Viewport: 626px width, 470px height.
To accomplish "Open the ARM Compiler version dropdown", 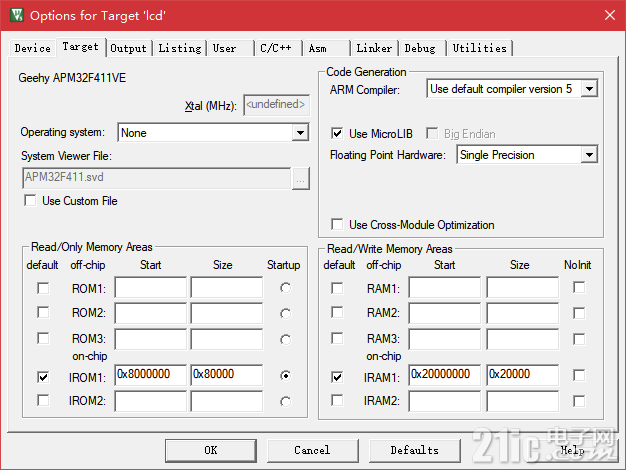I will point(589,89).
